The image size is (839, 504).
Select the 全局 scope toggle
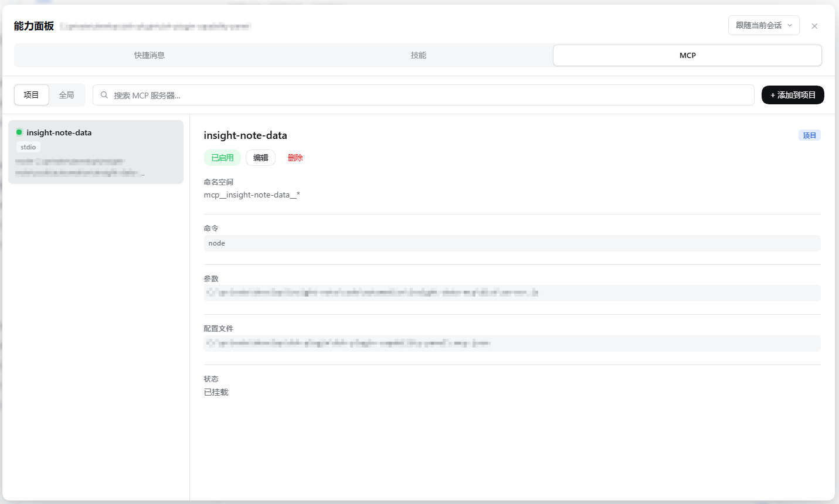(66, 95)
